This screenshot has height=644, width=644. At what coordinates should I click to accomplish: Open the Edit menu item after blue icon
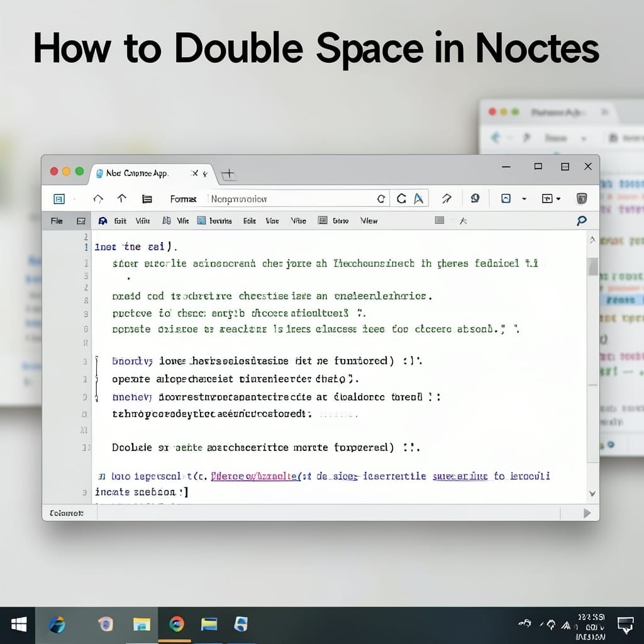pyautogui.click(x=120, y=221)
